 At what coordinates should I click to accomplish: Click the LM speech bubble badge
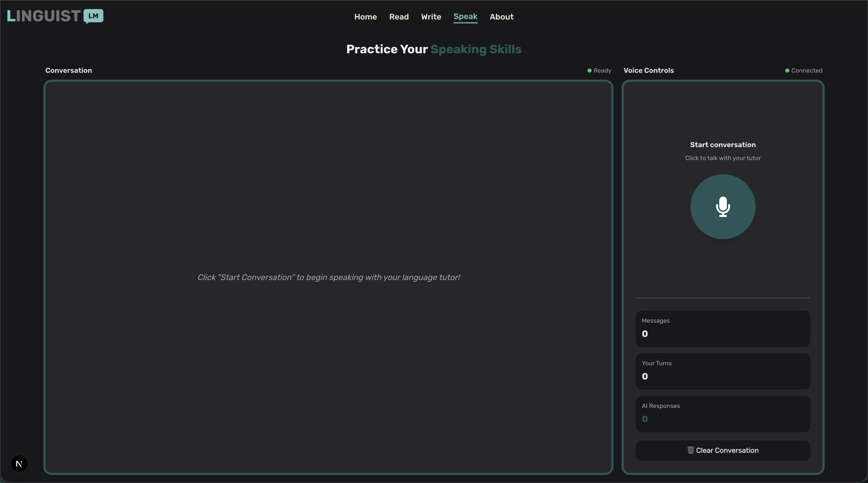(x=93, y=16)
